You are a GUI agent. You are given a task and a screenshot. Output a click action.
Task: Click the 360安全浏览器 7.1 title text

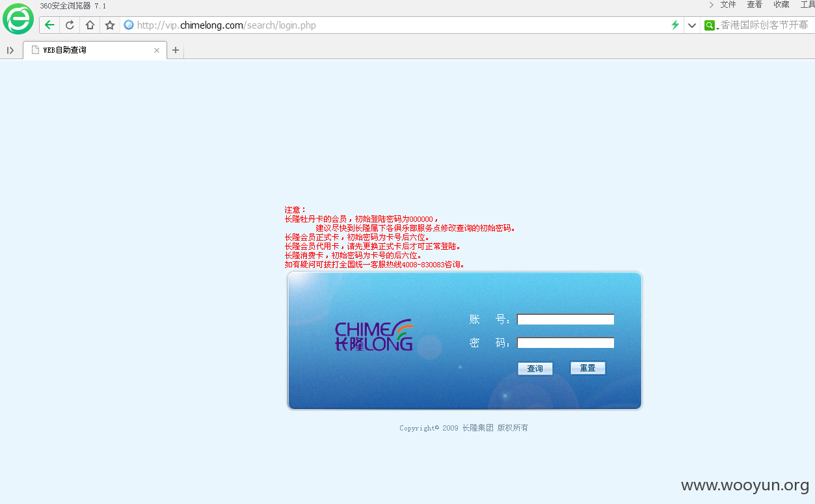tap(73, 6)
